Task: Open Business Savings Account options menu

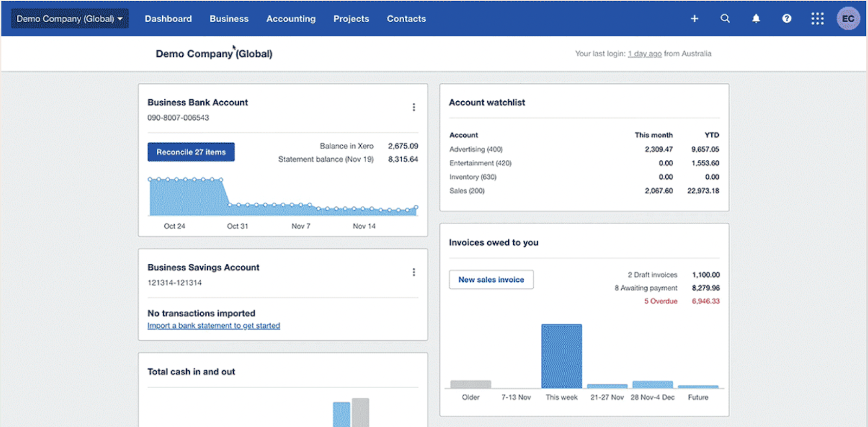Action: click(x=414, y=272)
